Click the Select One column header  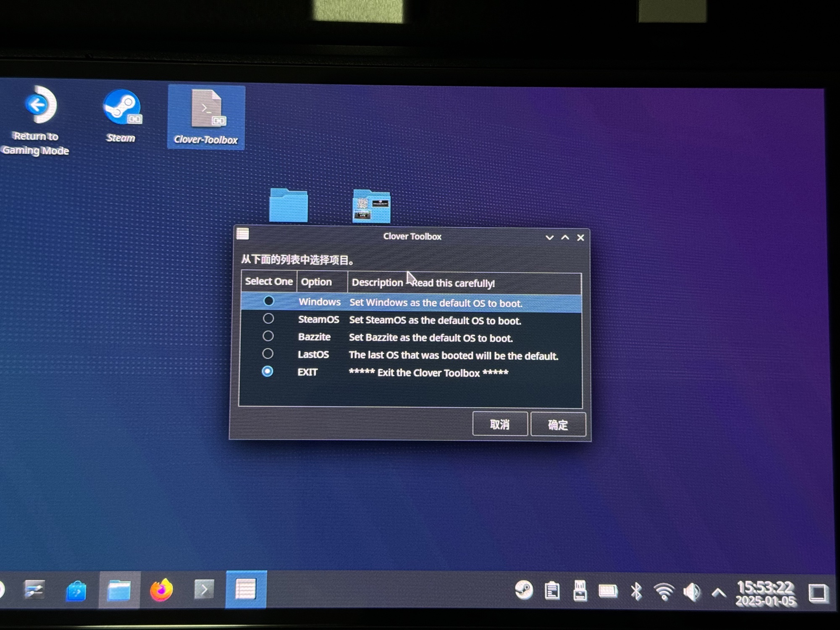coord(269,281)
